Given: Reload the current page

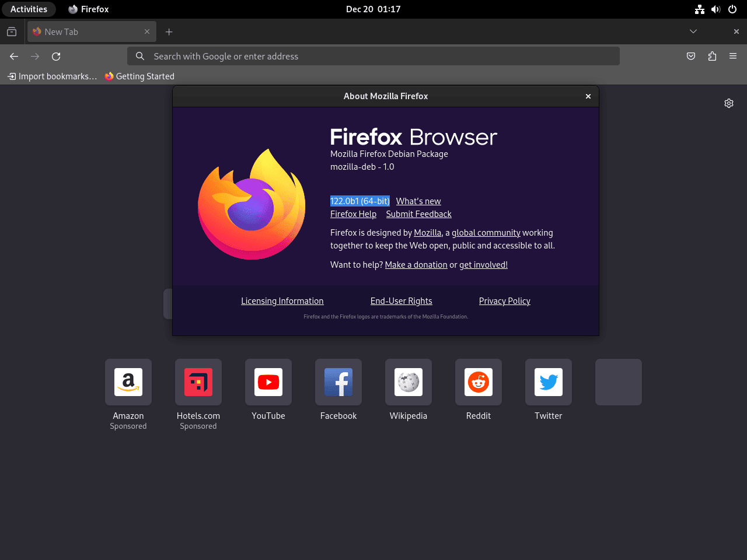Looking at the screenshot, I should [x=55, y=56].
